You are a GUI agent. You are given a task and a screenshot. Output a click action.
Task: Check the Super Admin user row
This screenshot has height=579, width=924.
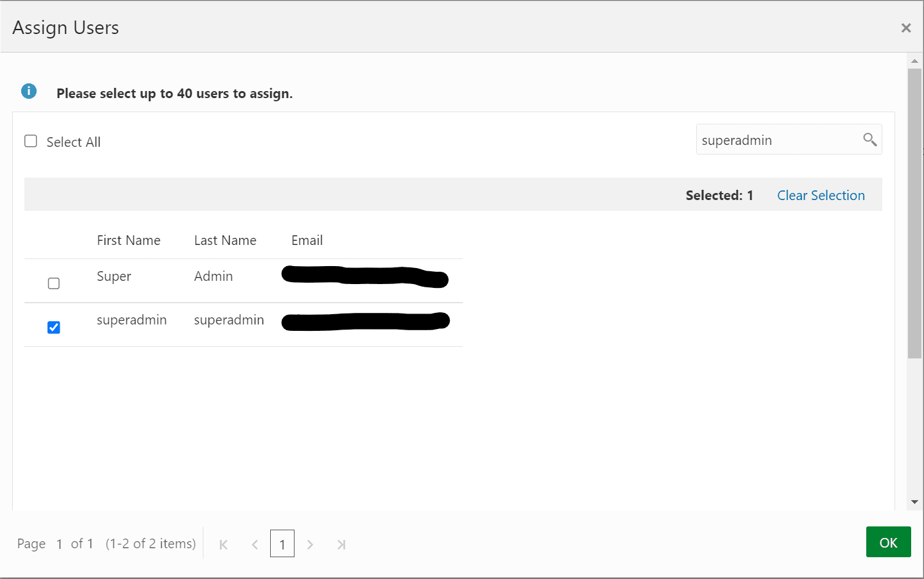54,282
